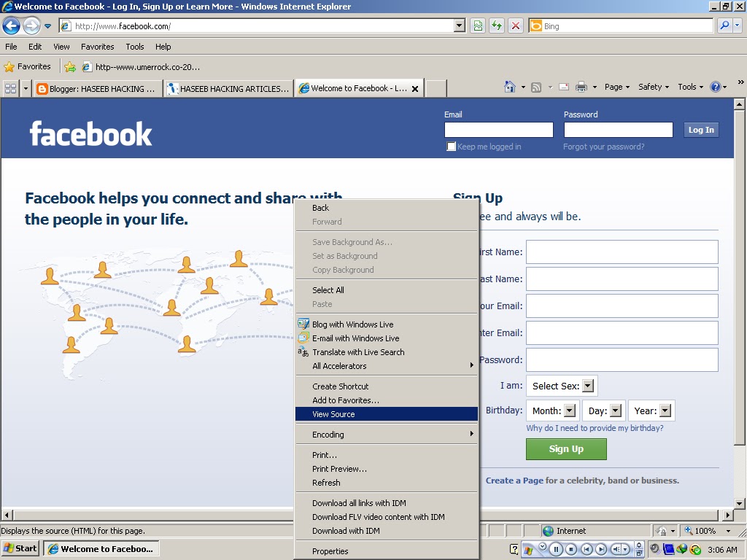Open the search provider dropdown arrow
Viewport: 747px width, 560px height.
coord(738,26)
